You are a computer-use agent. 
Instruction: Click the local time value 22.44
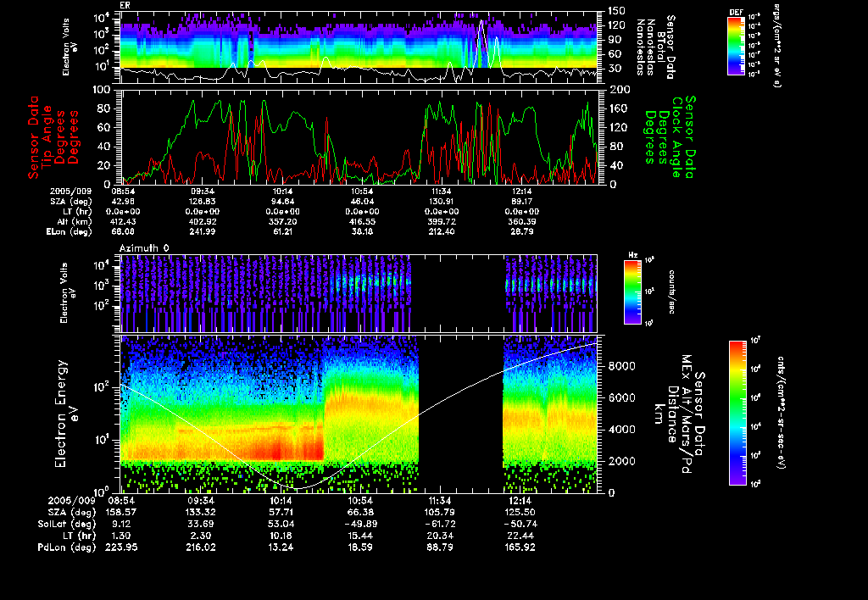[x=520, y=536]
